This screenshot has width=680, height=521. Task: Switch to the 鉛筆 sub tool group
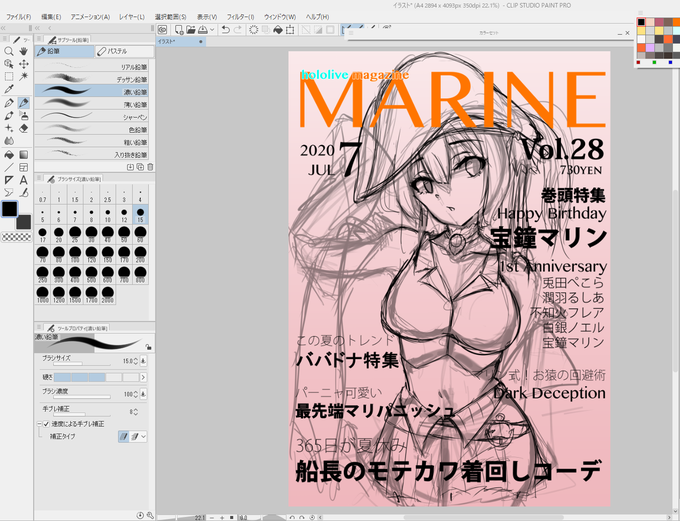pos(64,52)
